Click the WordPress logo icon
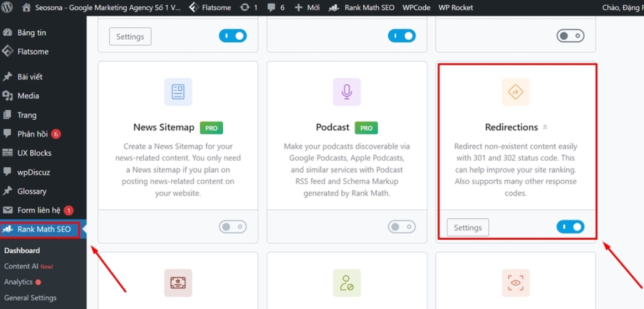This screenshot has height=309, width=644. (x=7, y=7)
